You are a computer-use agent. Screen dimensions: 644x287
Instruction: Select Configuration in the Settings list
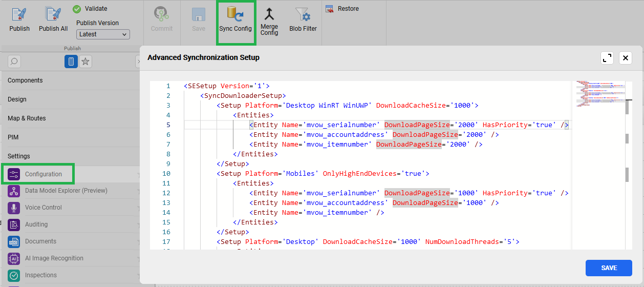(44, 174)
